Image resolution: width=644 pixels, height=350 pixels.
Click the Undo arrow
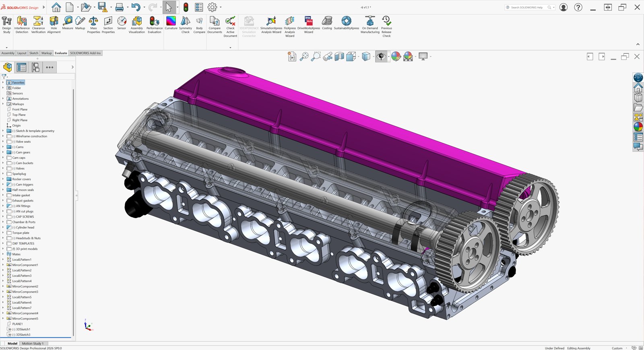tap(136, 7)
